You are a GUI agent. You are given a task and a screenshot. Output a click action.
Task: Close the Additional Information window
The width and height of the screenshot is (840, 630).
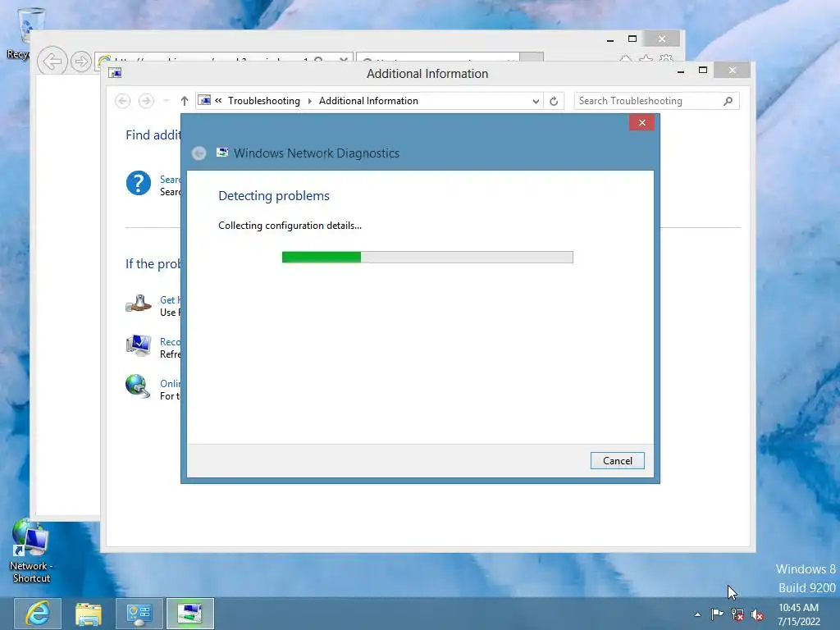click(x=733, y=71)
